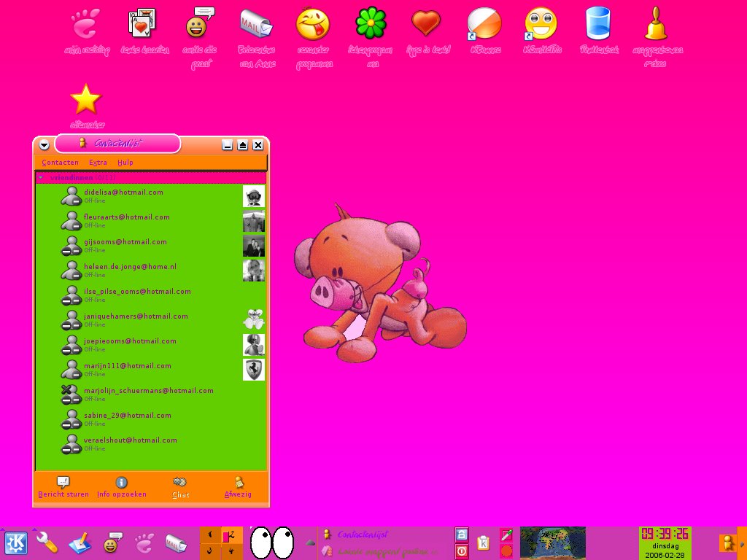Click the Bericht sturen button
The width and height of the screenshot is (747, 560).
coord(63,488)
